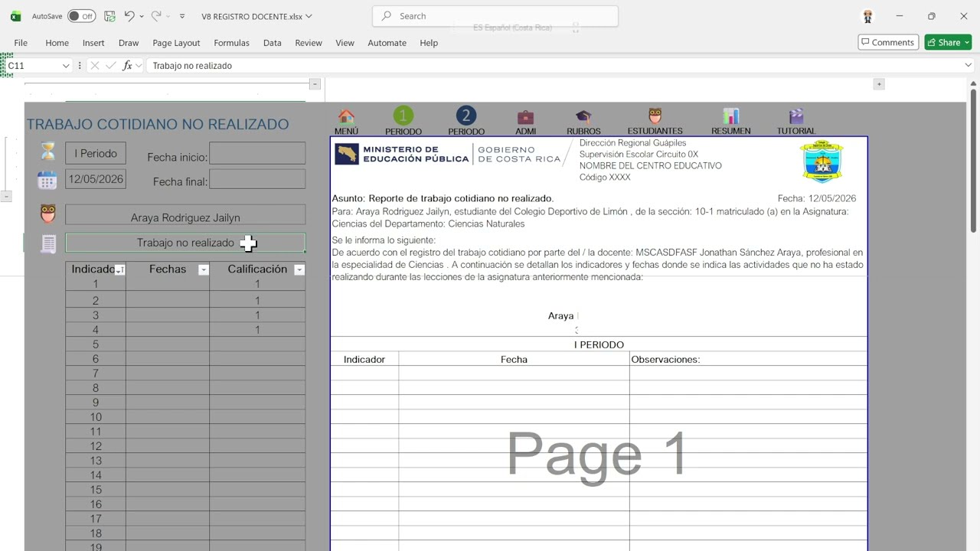Open the Fechas column filter dropdown

click(204, 269)
